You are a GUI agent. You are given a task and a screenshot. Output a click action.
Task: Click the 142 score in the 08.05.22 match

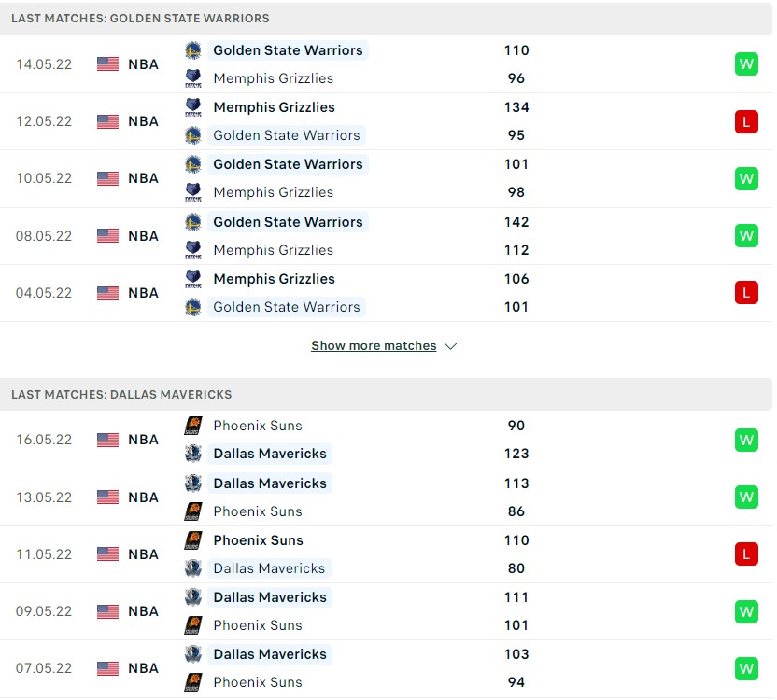[x=516, y=222]
